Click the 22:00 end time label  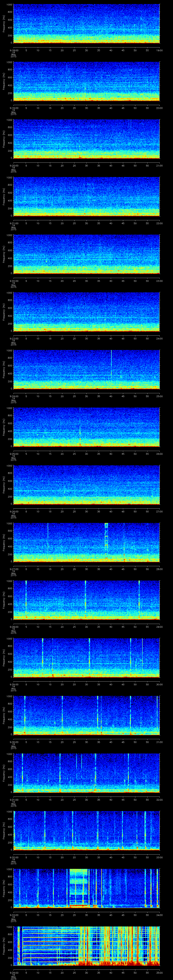[159, 223]
